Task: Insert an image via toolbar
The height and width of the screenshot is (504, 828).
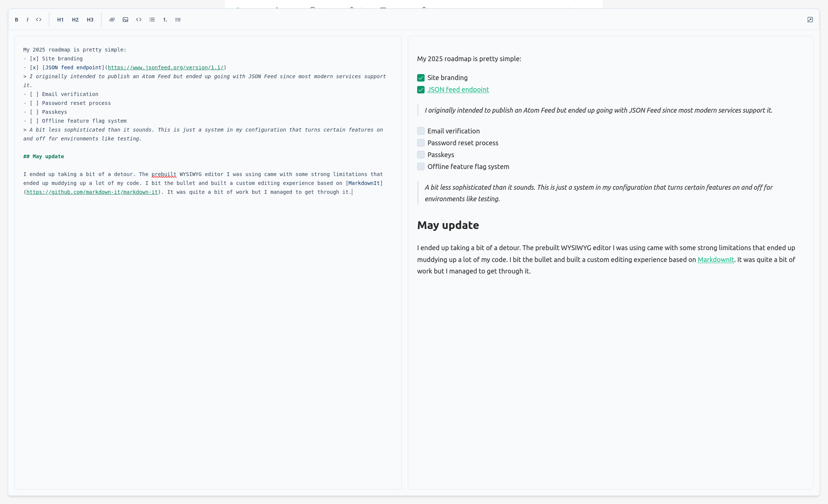Action: (125, 20)
